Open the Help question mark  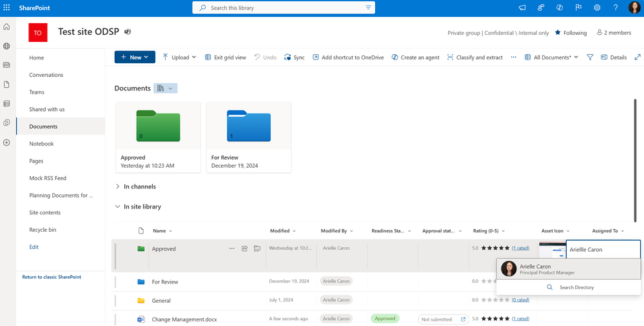point(616,8)
